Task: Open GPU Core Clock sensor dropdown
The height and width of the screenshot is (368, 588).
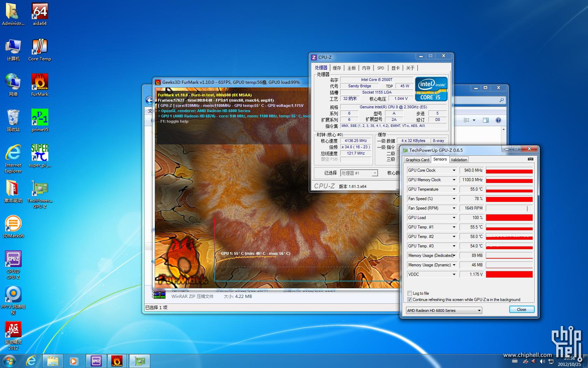Action: point(454,170)
